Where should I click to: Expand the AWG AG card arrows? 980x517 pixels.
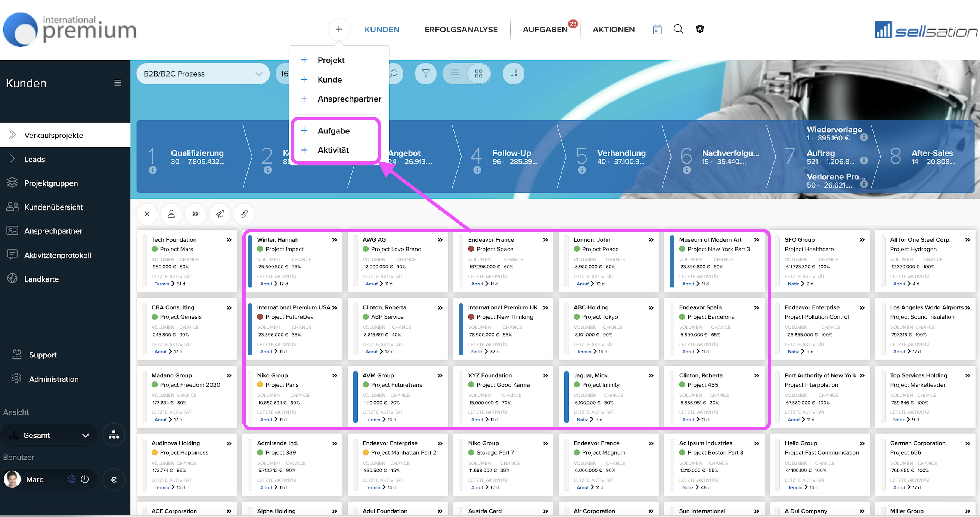point(440,240)
